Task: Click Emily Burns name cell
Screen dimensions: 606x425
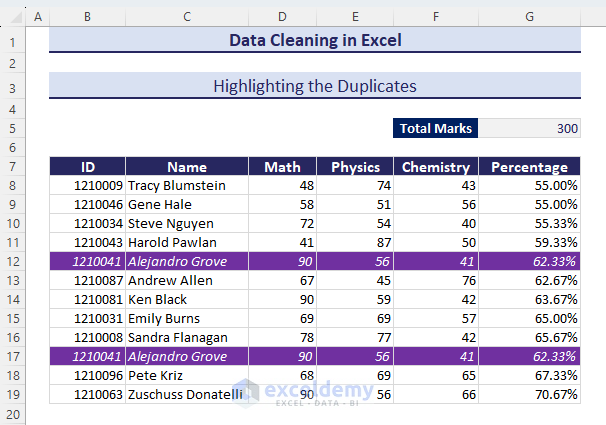Action: tap(187, 318)
